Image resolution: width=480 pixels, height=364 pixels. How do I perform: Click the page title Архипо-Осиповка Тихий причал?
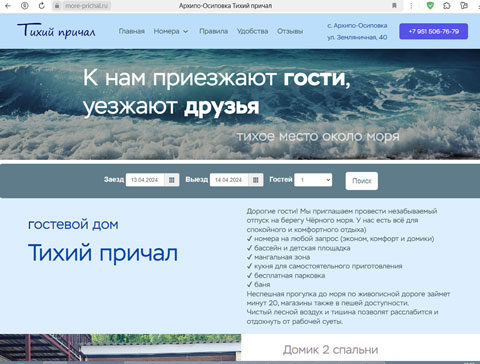point(225,6)
